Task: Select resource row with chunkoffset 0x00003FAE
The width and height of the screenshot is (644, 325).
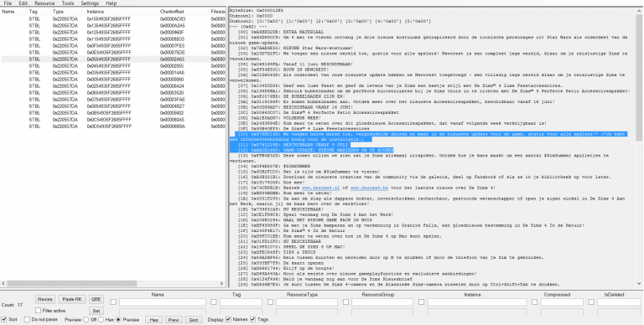Action: coord(113,100)
